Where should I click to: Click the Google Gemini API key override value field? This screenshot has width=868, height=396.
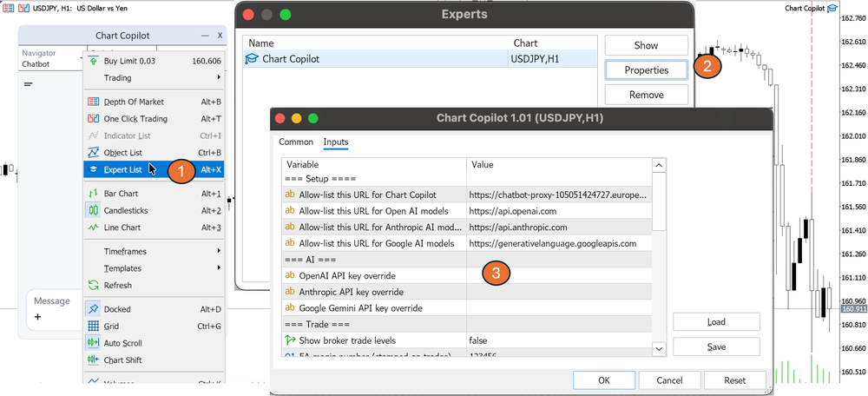559,308
